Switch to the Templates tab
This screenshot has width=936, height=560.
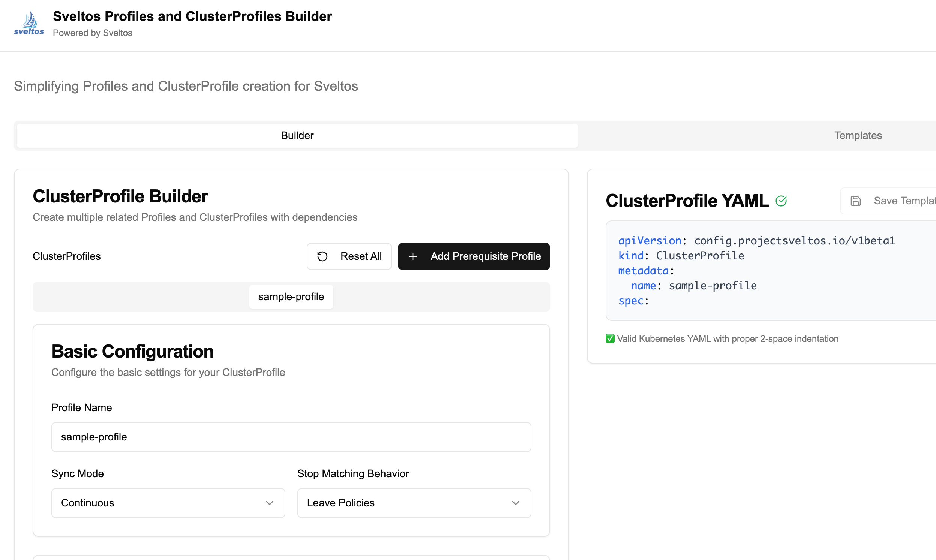pyautogui.click(x=858, y=135)
